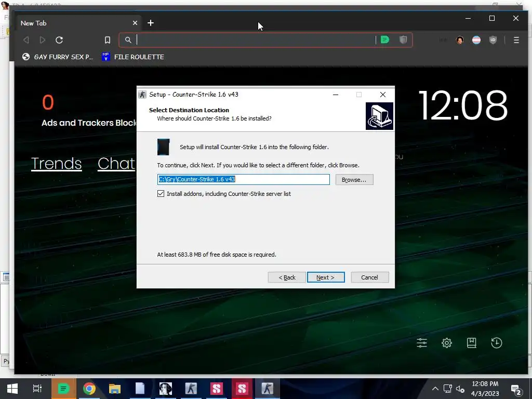Open the Browse folder dialog

click(354, 179)
